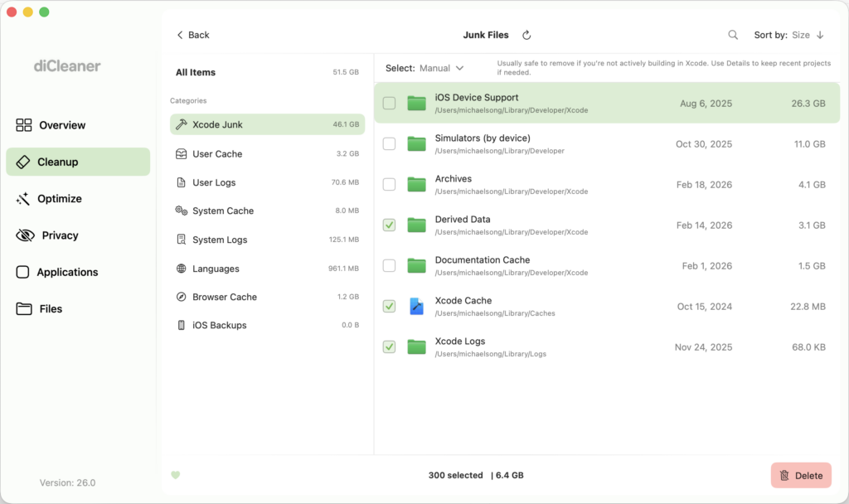Screen dimensions: 849x504
Task: Open the User Cache category
Action: (x=217, y=154)
